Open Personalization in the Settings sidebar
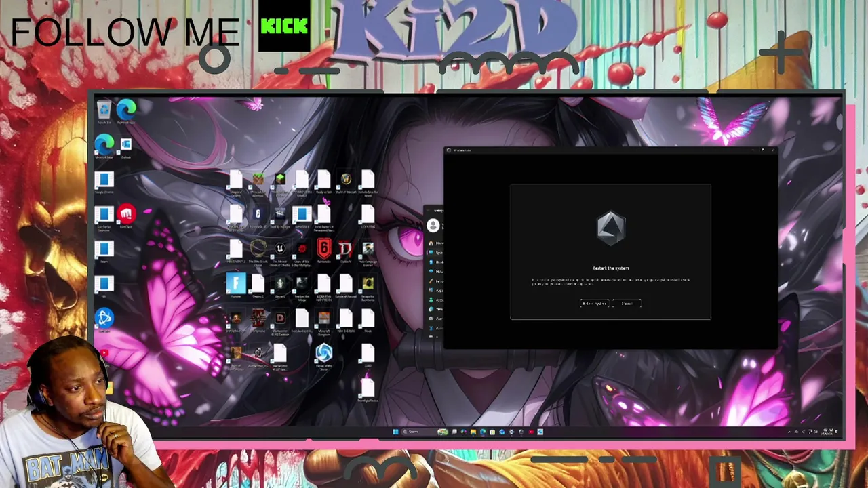 point(435,281)
